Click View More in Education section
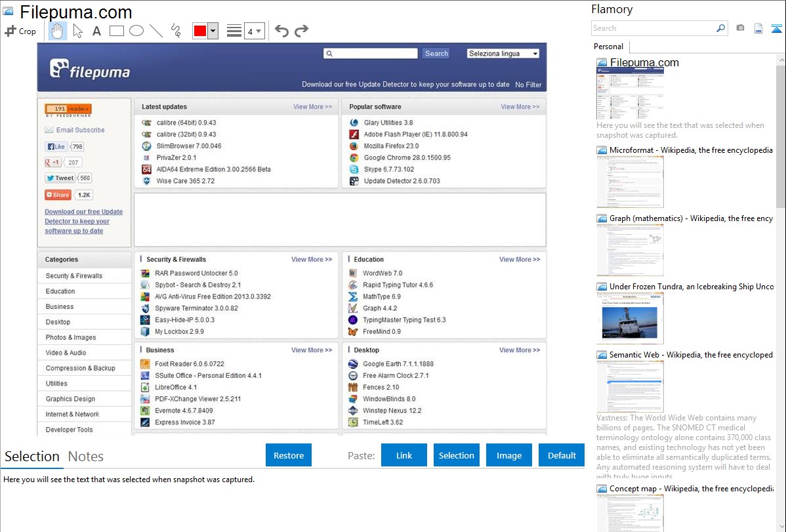Image resolution: width=786 pixels, height=532 pixels. coord(520,259)
